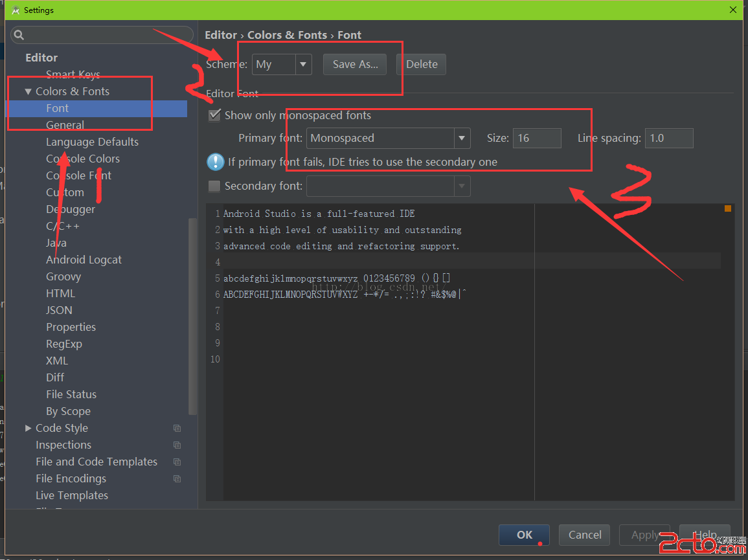Select Font under Colors & Fonts
The image size is (748, 560).
(57, 108)
